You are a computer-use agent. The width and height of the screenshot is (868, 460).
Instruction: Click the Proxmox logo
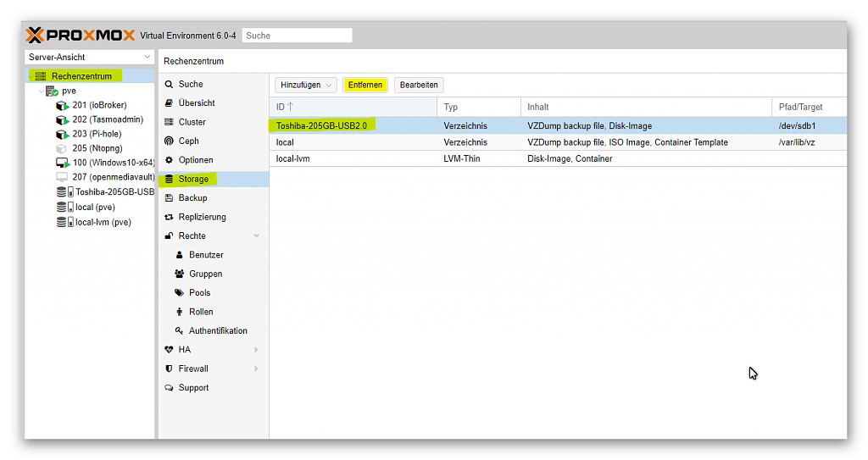81,36
